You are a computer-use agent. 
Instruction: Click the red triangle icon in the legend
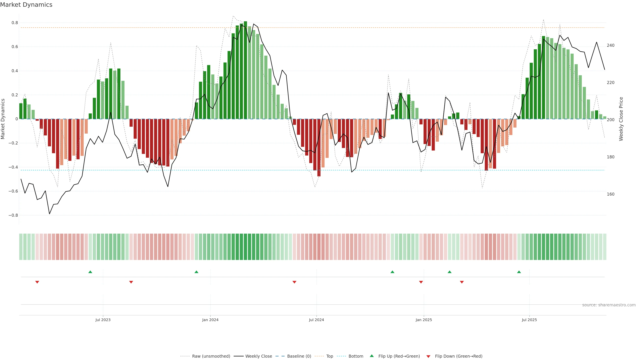428,356
